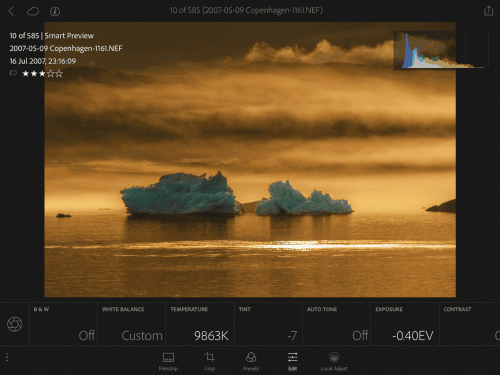Open the three-dot options menu
Image resolution: width=500 pixels, height=375 pixels.
coord(7,357)
